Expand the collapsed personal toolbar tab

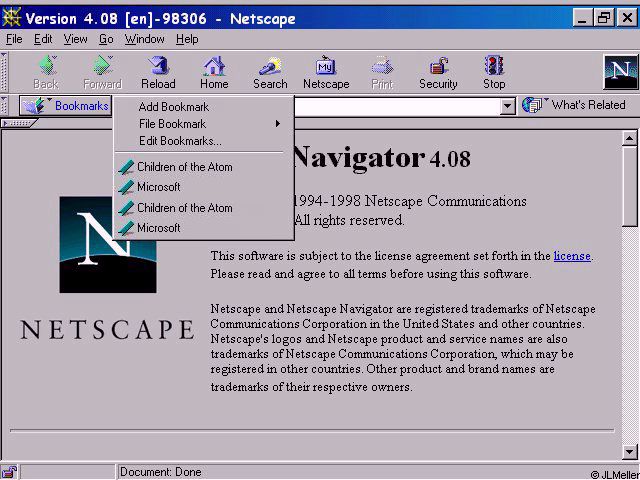pos(18,123)
